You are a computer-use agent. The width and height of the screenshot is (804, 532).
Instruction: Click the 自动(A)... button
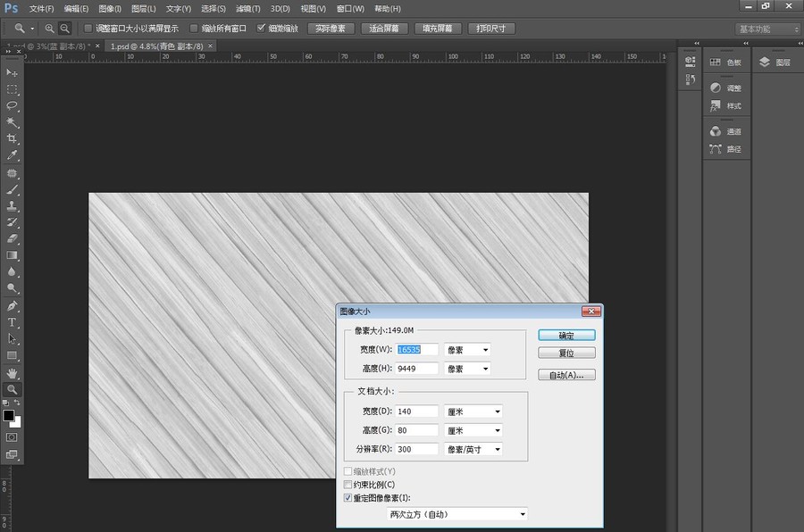pos(566,375)
